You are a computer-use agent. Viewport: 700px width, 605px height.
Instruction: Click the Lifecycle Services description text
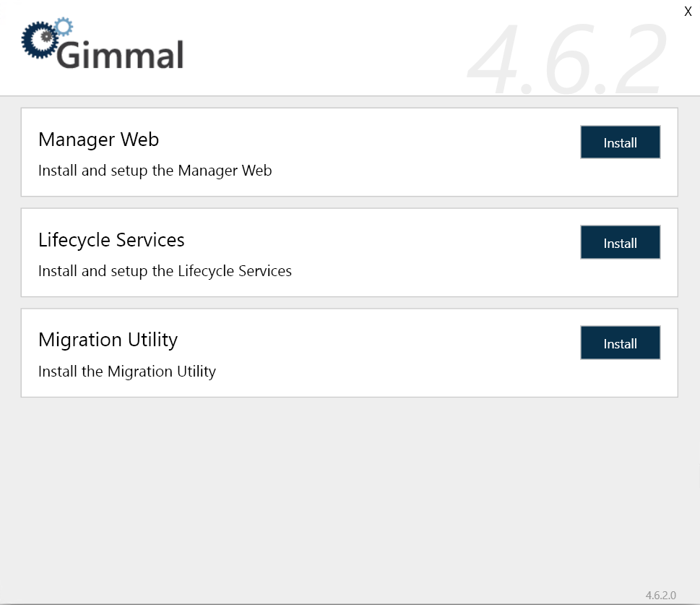point(165,271)
